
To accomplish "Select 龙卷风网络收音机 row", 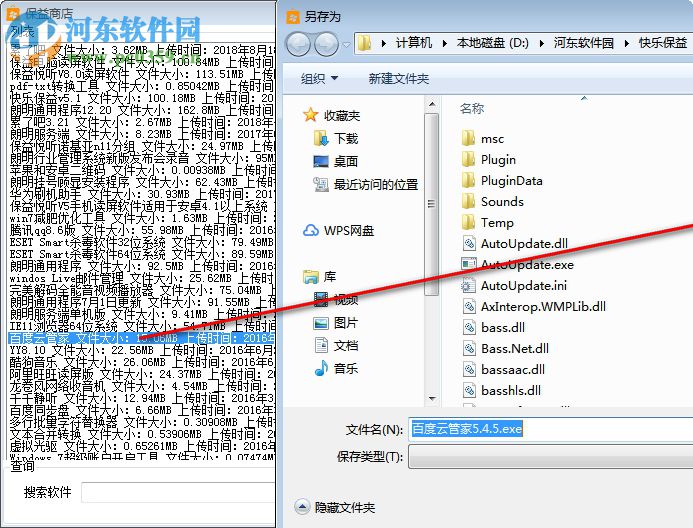I will coord(141,386).
